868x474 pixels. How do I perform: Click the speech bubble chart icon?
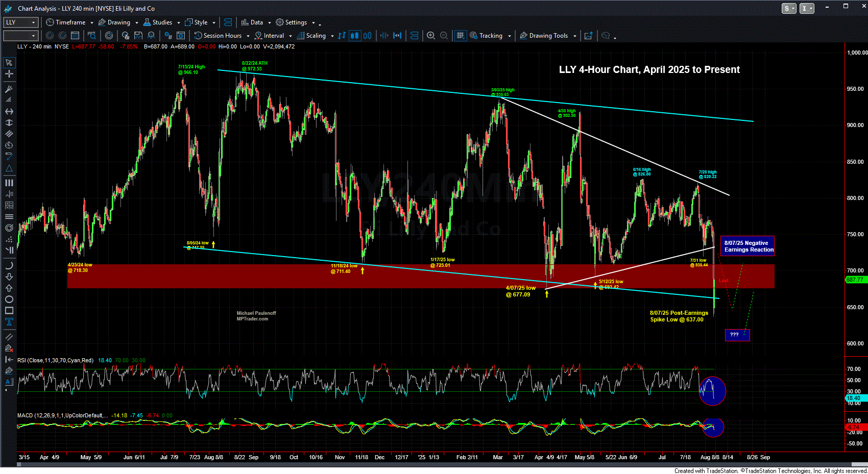606,36
